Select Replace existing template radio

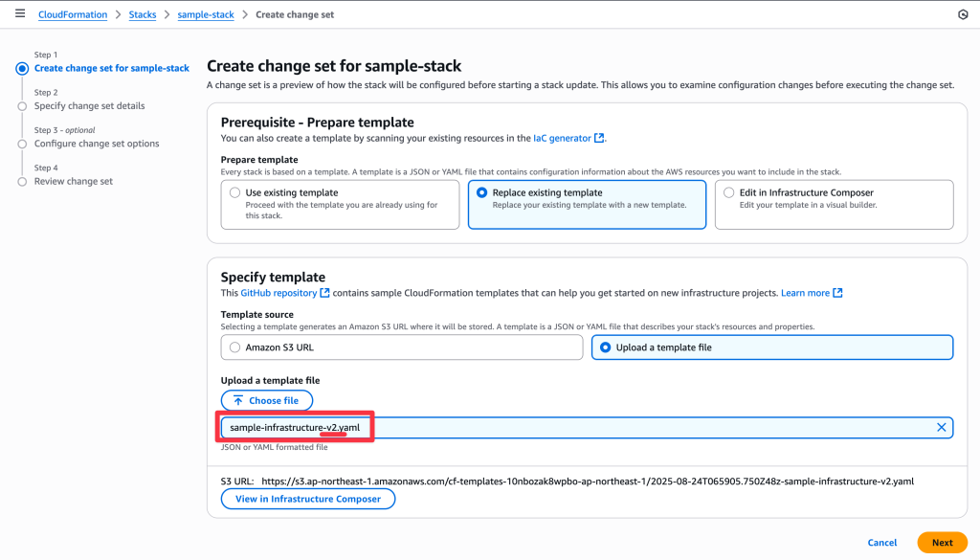pyautogui.click(x=587, y=204)
